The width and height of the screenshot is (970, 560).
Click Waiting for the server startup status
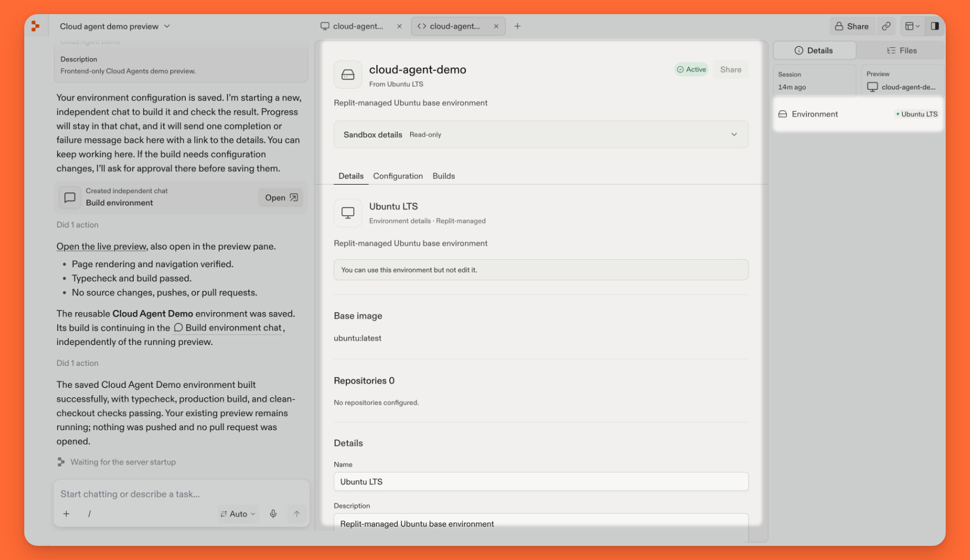click(x=117, y=462)
